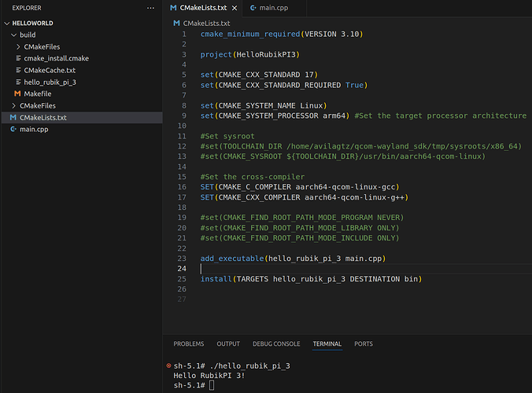This screenshot has height=393, width=532.
Task: Open the DEBUG CONSOLE panel tab
Action: pos(276,344)
